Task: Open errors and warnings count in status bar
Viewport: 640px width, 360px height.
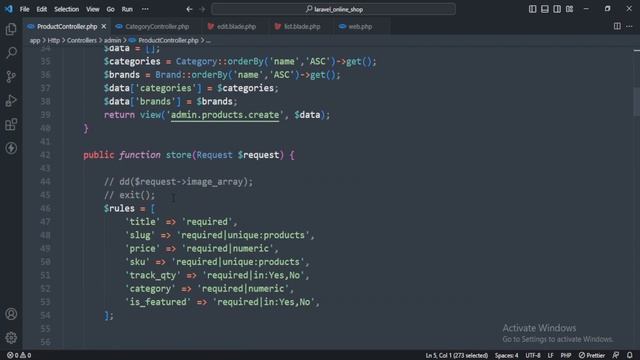Action: [19, 356]
